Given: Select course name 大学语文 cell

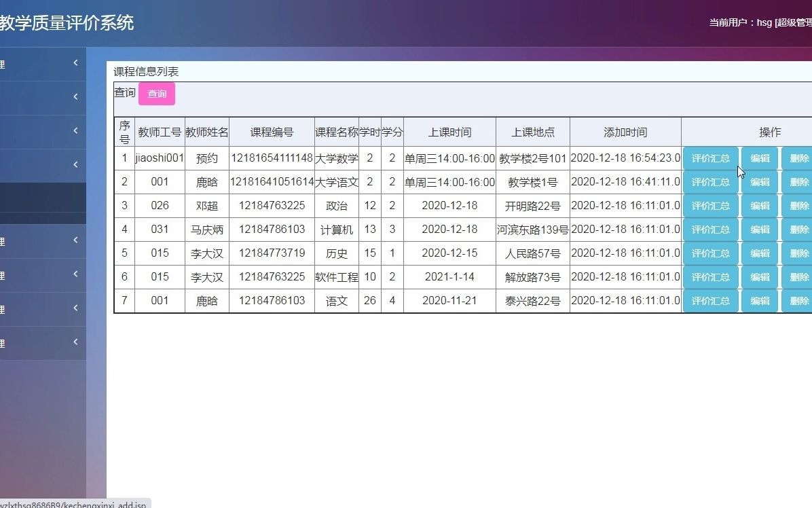Looking at the screenshot, I should point(337,182).
